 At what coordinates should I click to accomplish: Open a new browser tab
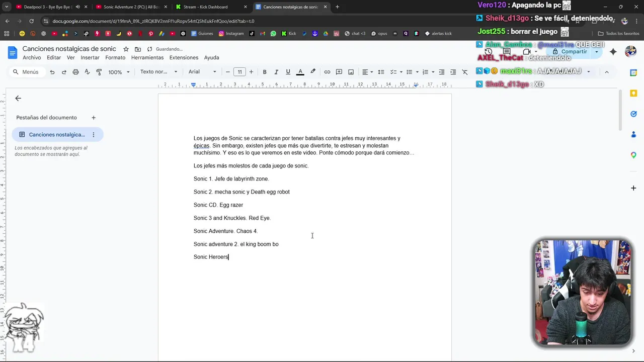coord(337,7)
